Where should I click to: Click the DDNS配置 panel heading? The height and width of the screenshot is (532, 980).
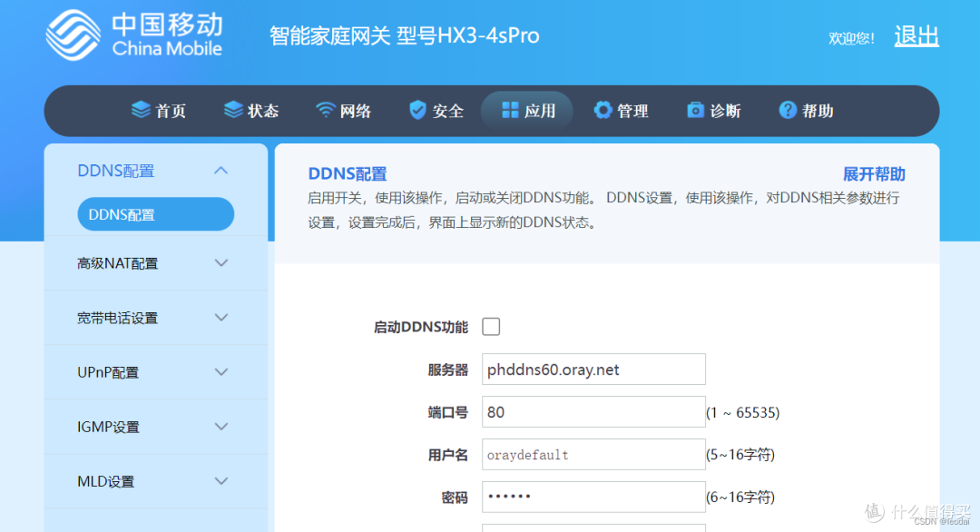pos(348,173)
